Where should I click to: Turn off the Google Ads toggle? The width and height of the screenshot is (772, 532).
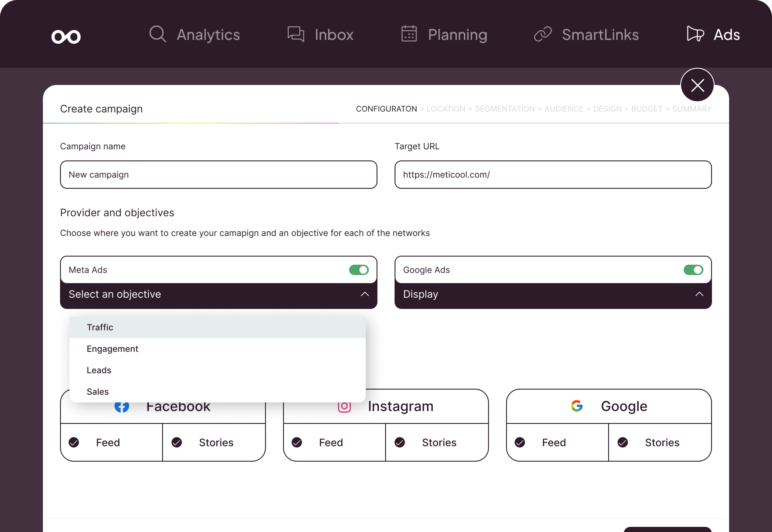click(693, 270)
